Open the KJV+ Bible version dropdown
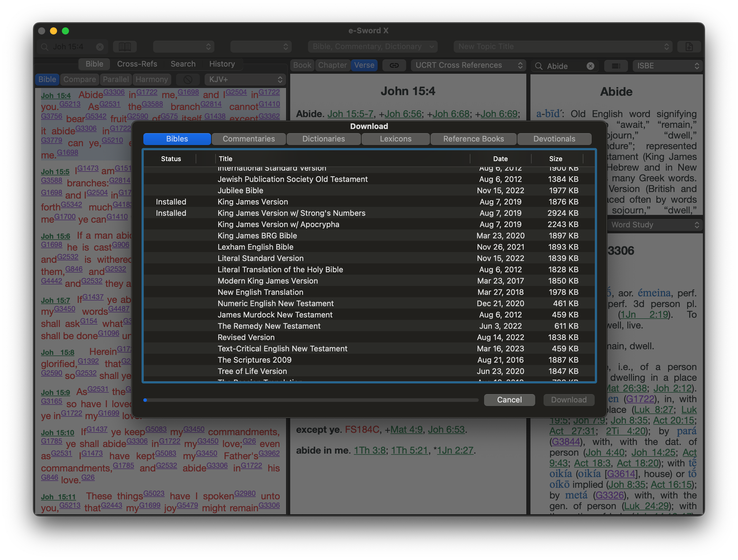This screenshot has width=738, height=560. tap(245, 80)
